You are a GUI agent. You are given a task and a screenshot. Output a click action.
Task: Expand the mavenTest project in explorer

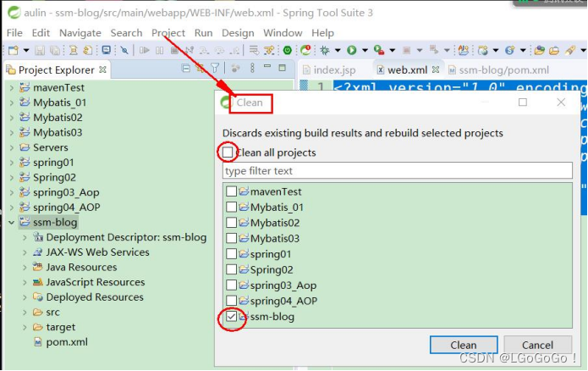[x=12, y=88]
